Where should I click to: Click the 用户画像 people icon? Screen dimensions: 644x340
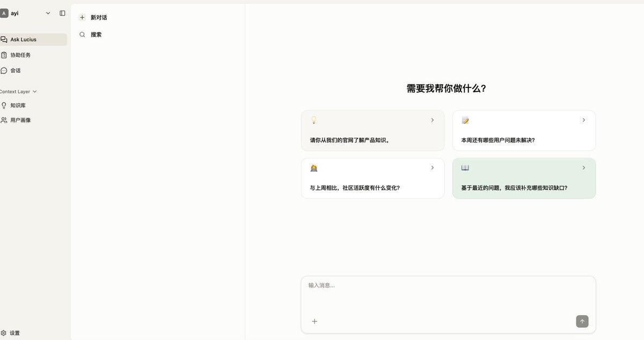pos(4,120)
